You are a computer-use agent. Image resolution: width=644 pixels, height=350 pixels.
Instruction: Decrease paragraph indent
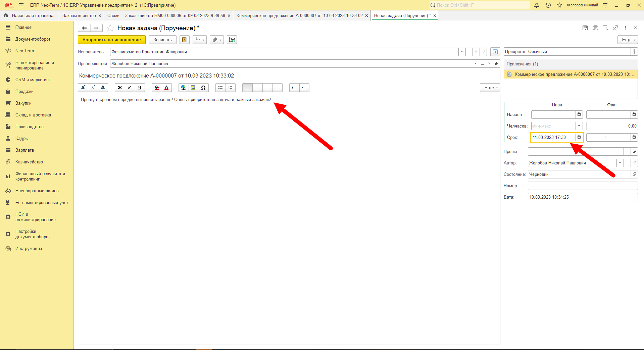tap(304, 88)
